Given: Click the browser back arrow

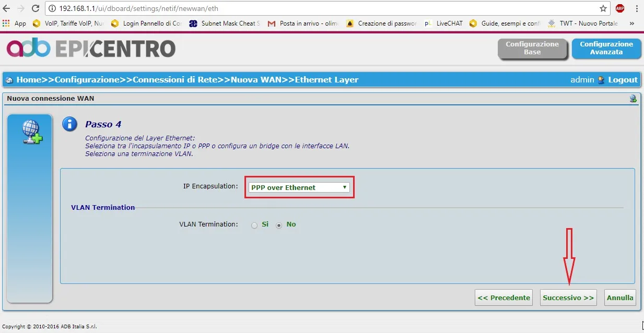Looking at the screenshot, I should (x=6, y=8).
